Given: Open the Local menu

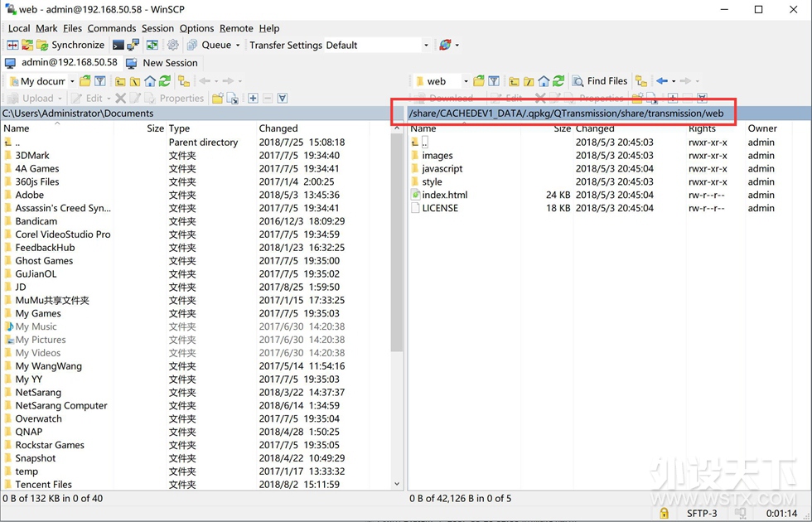Looking at the screenshot, I should click(x=18, y=28).
